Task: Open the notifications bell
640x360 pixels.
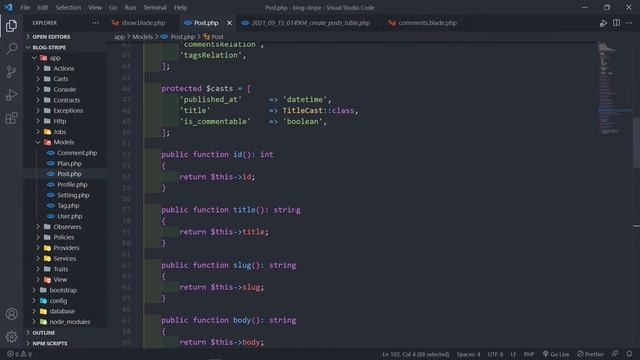Action: (629, 354)
